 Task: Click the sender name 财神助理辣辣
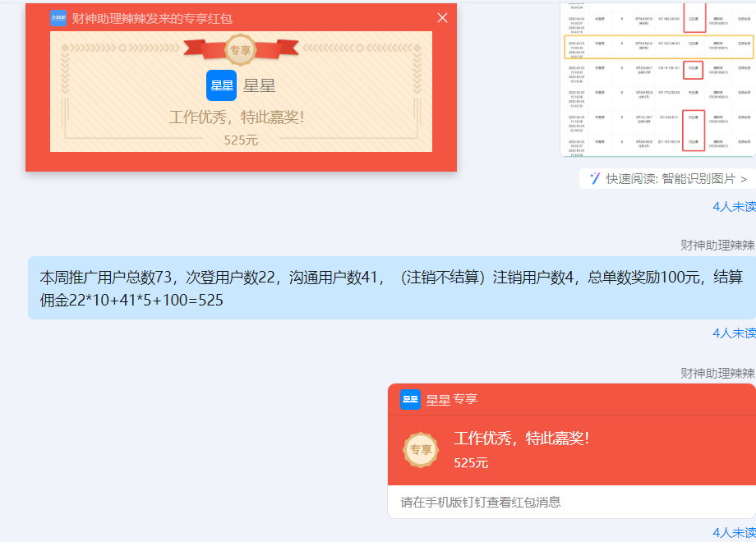[718, 244]
